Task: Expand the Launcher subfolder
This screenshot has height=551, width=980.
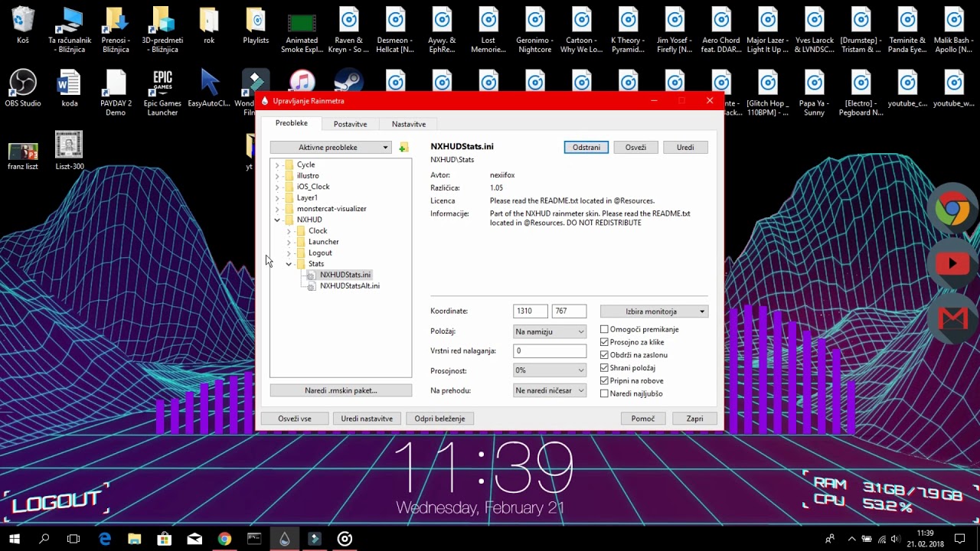Action: [x=289, y=242]
